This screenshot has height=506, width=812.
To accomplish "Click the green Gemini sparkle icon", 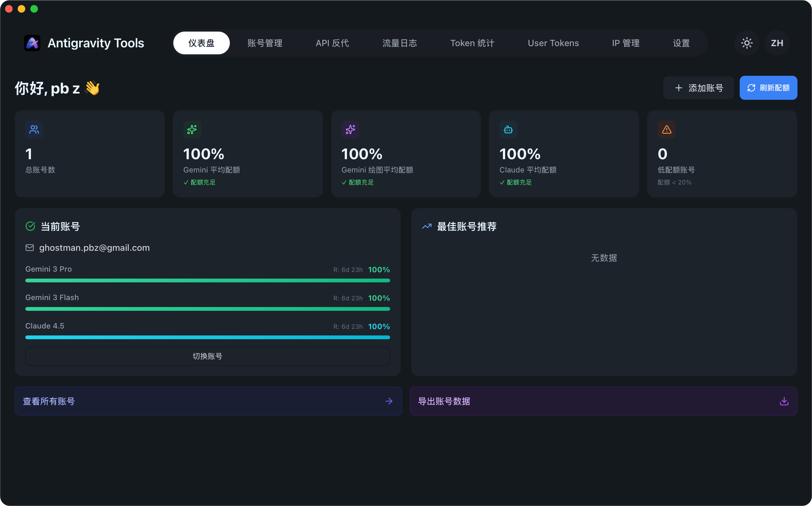I will pyautogui.click(x=192, y=130).
